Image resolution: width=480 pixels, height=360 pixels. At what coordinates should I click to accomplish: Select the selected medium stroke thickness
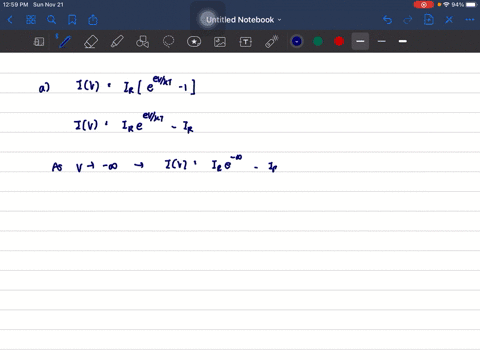point(360,41)
